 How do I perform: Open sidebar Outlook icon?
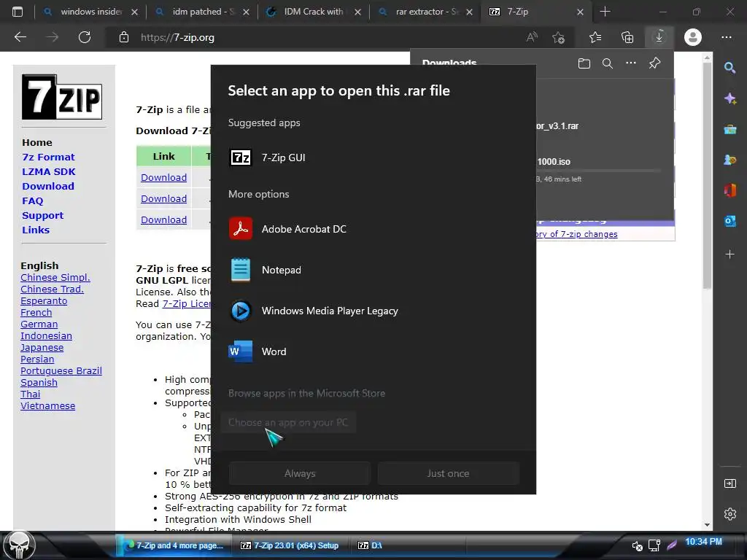click(x=729, y=221)
